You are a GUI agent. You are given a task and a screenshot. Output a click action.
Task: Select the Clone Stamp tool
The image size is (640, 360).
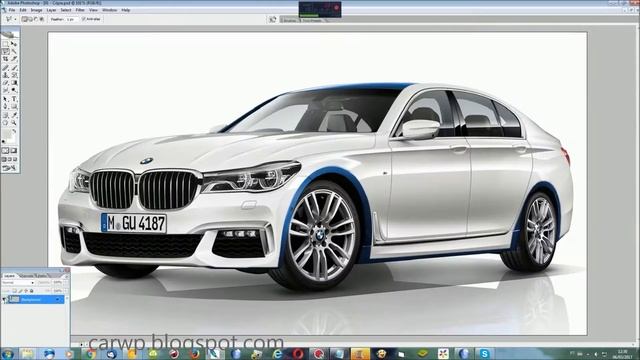5,75
